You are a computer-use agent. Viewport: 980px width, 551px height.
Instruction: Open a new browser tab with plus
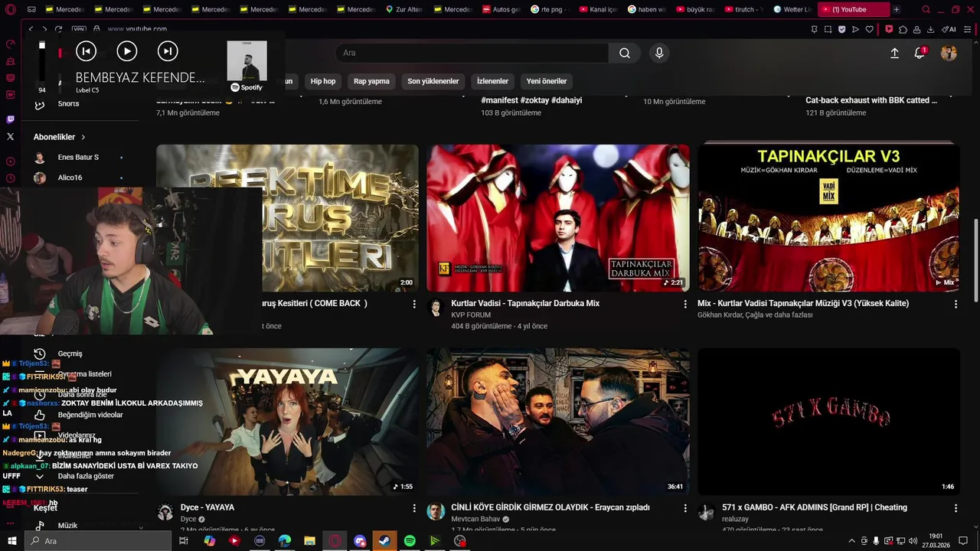(897, 9)
